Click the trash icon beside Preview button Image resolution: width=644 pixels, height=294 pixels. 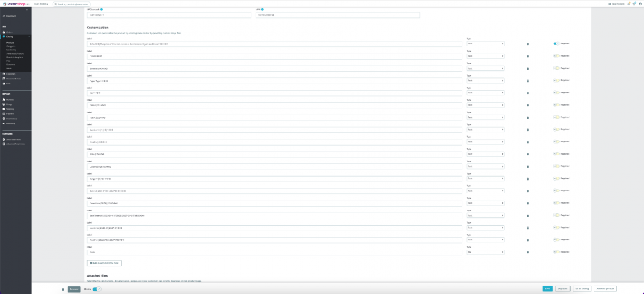(x=63, y=289)
